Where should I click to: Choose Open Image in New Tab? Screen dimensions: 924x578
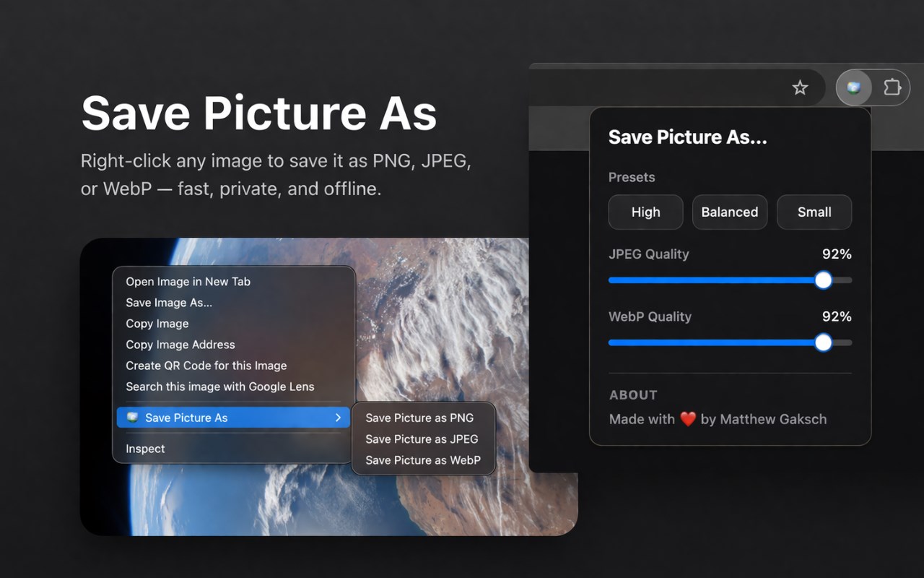pos(188,282)
